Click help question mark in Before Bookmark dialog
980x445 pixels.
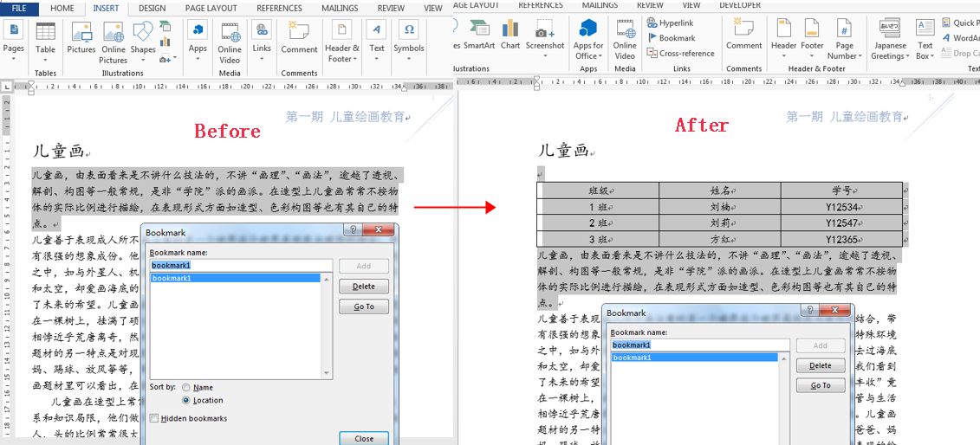pyautogui.click(x=354, y=230)
